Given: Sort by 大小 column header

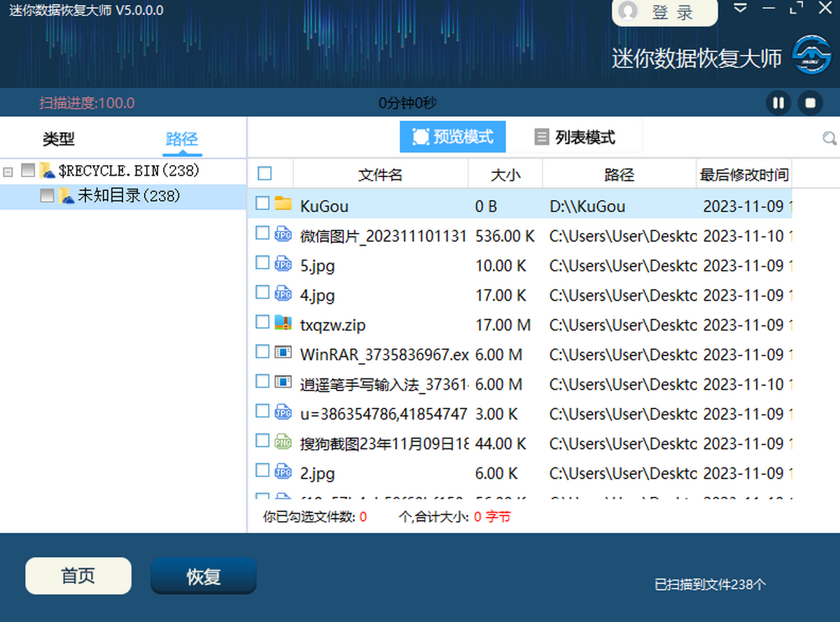Looking at the screenshot, I should [x=505, y=174].
